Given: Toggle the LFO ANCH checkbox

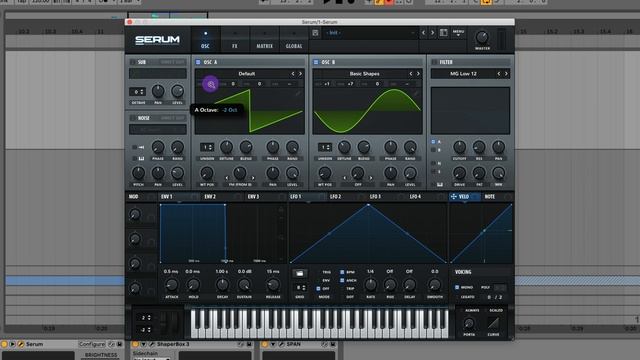Looking at the screenshot, I should [342, 280].
